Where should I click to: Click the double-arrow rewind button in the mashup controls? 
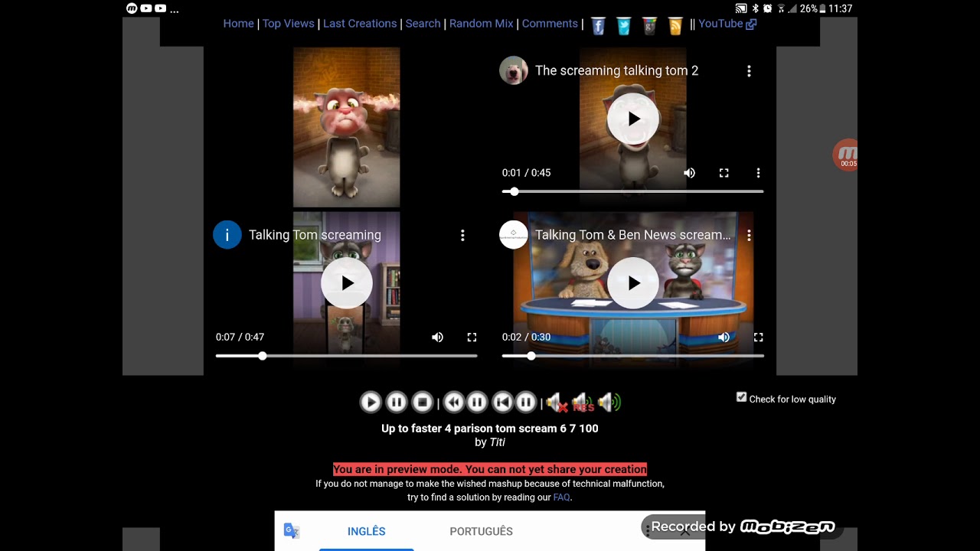(x=454, y=402)
